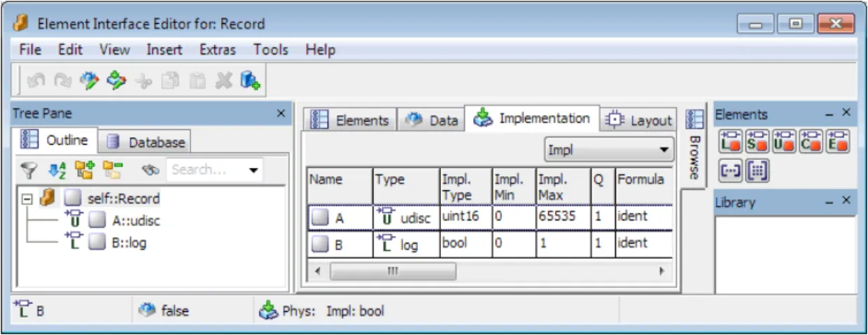Screen dimensions: 868x335
Task: Add a Signed discrete element icon
Action: coord(757,141)
